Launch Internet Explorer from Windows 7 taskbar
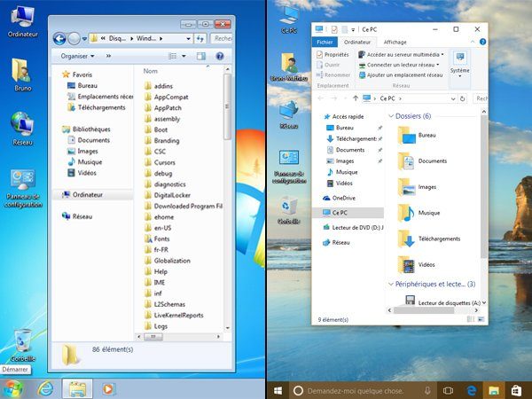532x399 pixels. click(45, 388)
